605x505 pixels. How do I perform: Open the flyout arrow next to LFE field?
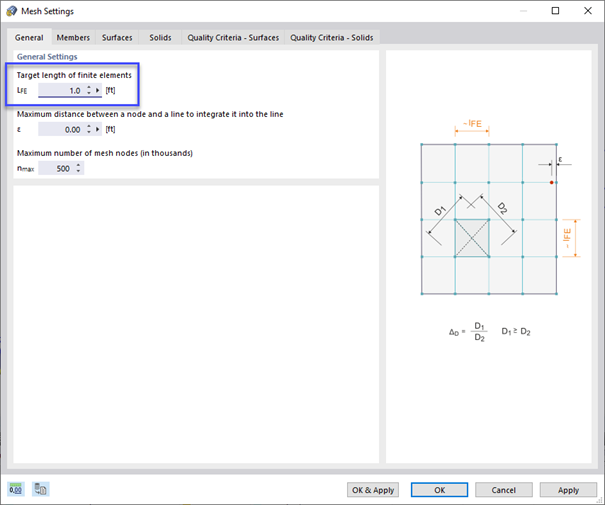pyautogui.click(x=98, y=90)
